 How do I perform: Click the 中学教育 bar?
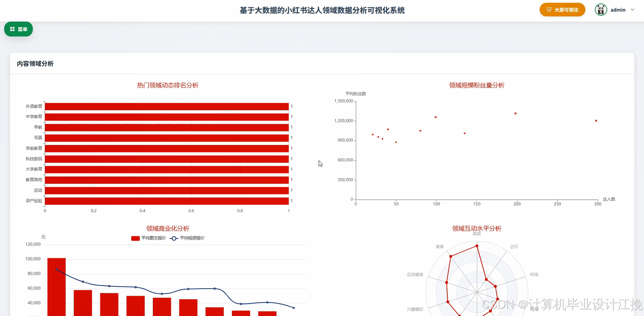167,117
